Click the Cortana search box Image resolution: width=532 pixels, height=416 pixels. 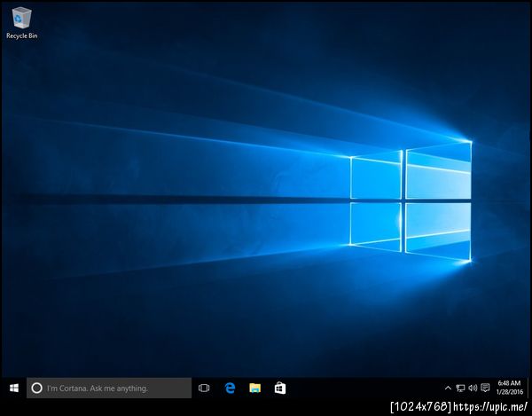coord(109,388)
